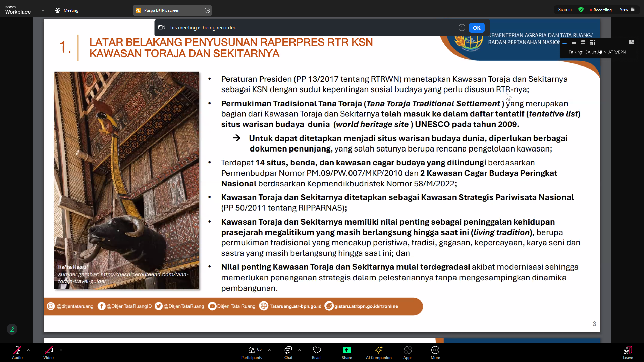The height and width of the screenshot is (362, 644).
Task: Expand video options caret next to Video
Action: point(61,350)
